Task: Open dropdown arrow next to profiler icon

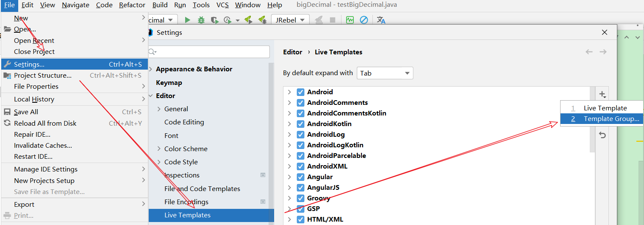Action: (x=237, y=20)
